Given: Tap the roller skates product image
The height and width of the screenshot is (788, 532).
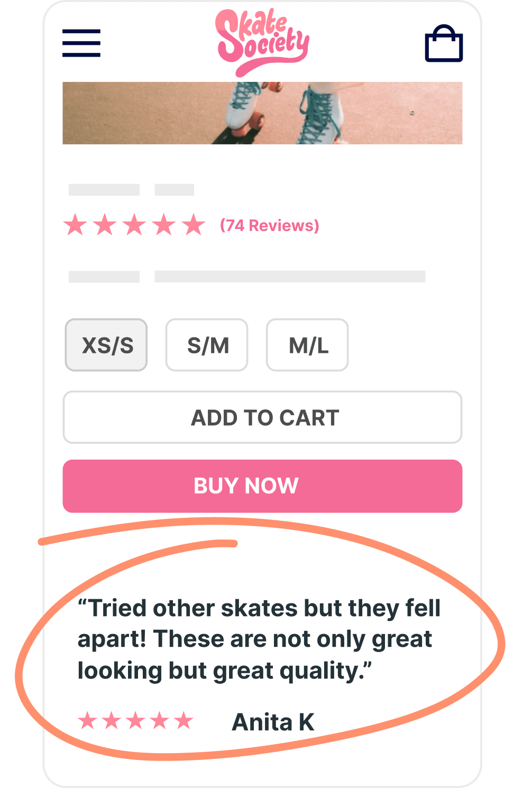Looking at the screenshot, I should [x=262, y=113].
